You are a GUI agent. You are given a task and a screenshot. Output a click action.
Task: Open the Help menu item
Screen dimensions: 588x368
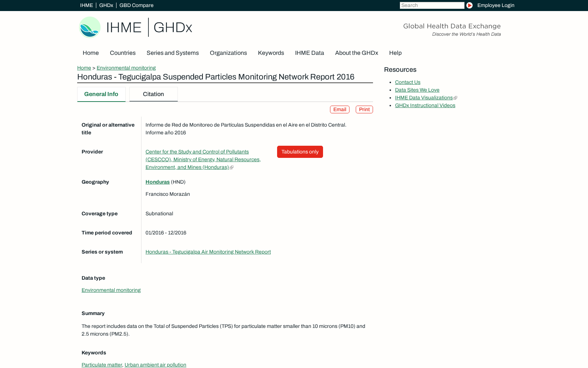tap(395, 53)
